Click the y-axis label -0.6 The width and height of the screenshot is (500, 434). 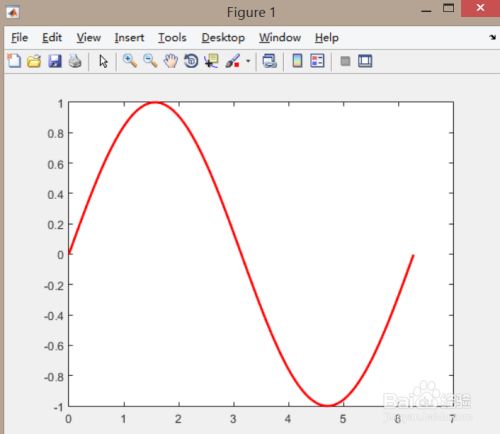click(54, 346)
